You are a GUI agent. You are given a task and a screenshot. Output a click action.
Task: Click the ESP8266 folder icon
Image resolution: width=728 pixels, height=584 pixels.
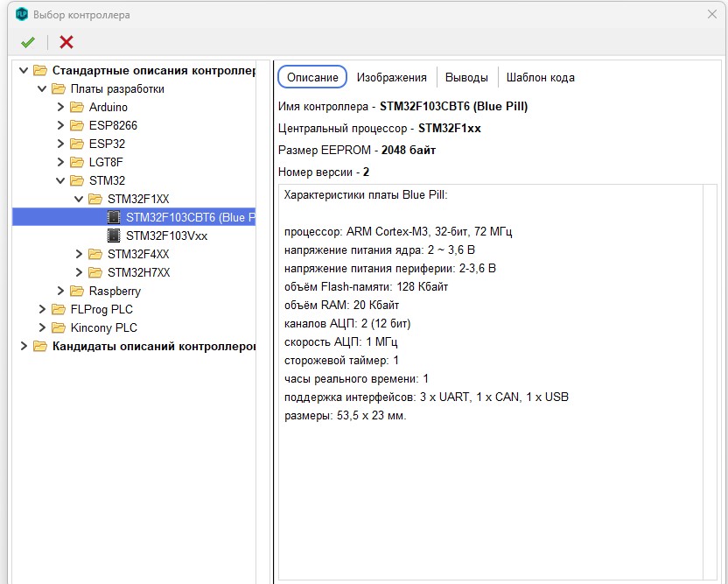77,125
